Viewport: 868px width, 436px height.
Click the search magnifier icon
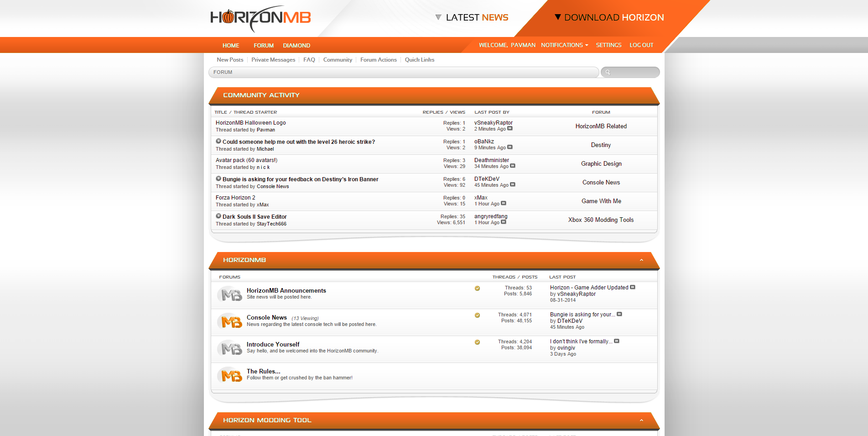(x=608, y=72)
